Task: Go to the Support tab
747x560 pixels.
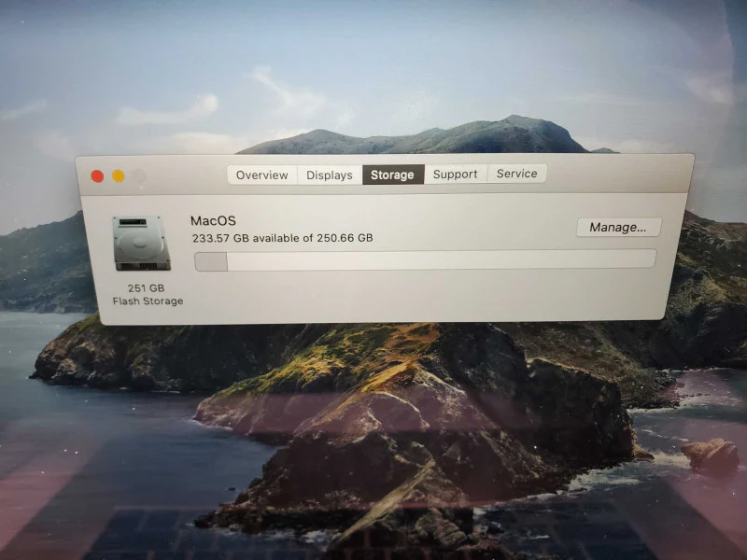Action: click(x=455, y=175)
